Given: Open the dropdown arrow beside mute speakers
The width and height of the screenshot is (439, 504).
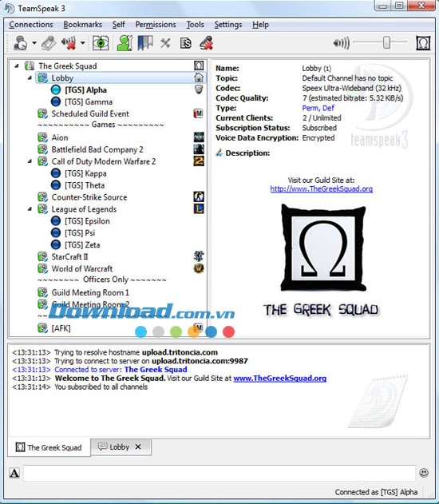Looking at the screenshot, I should 82,43.
